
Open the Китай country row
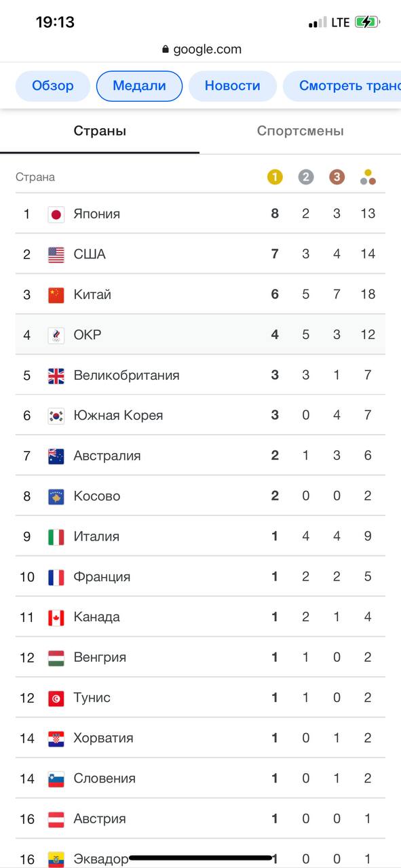tap(200, 294)
